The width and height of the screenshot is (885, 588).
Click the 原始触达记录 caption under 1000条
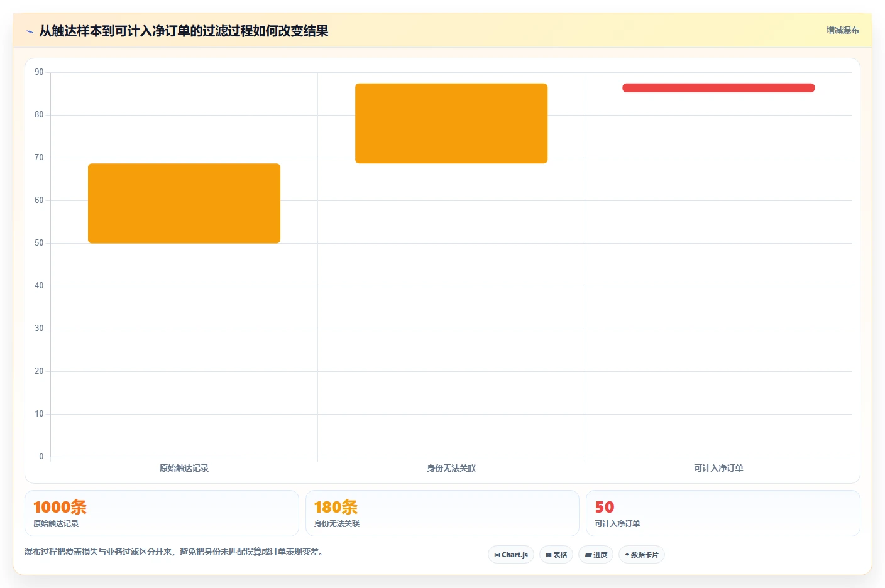(x=56, y=523)
